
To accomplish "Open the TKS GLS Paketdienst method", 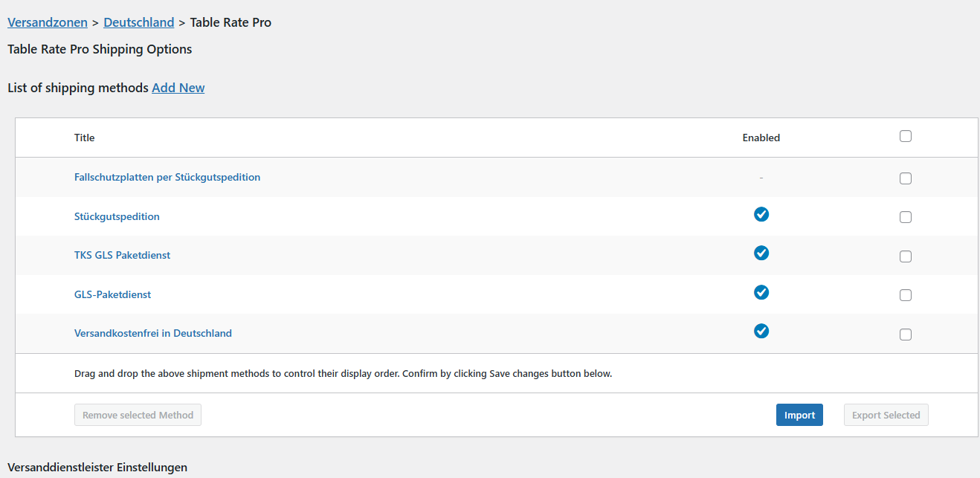I will point(122,255).
